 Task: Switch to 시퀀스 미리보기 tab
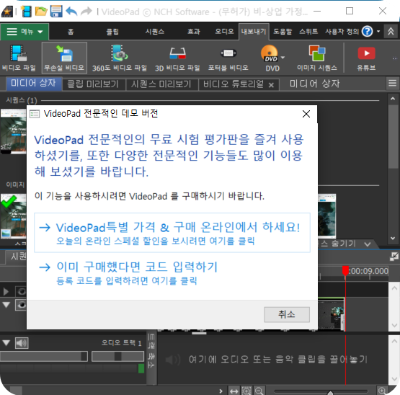(161, 84)
